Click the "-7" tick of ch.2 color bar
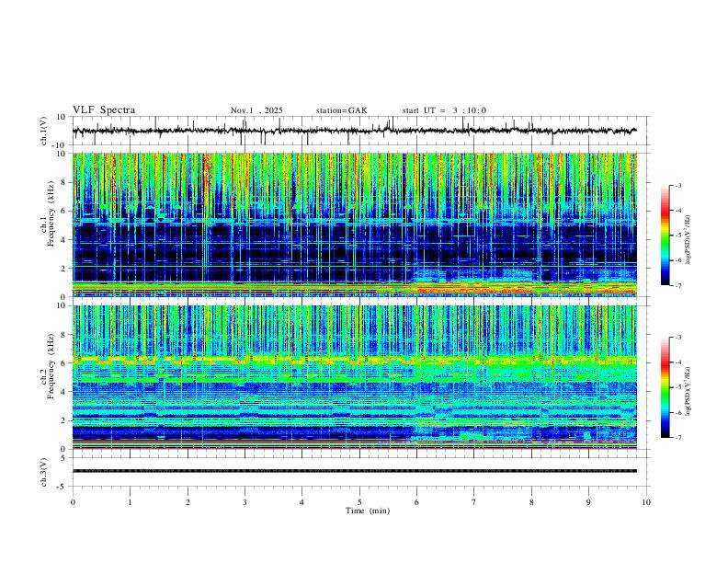The width and height of the screenshot is (728, 563). coord(678,437)
